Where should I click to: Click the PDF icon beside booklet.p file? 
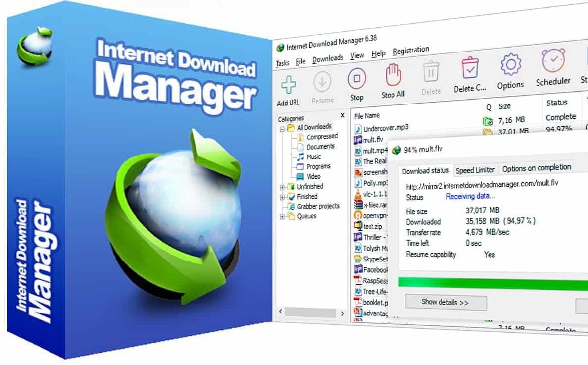tap(358, 302)
